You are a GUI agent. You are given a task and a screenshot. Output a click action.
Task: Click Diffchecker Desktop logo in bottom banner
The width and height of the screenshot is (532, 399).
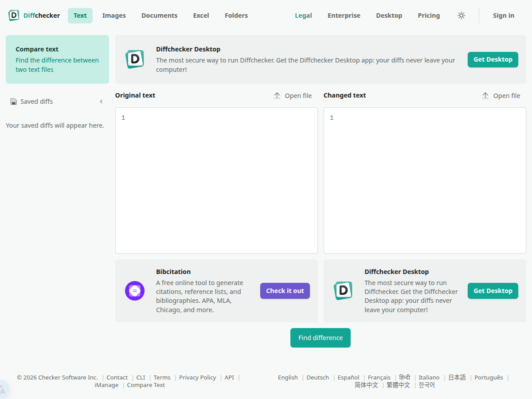(x=343, y=291)
